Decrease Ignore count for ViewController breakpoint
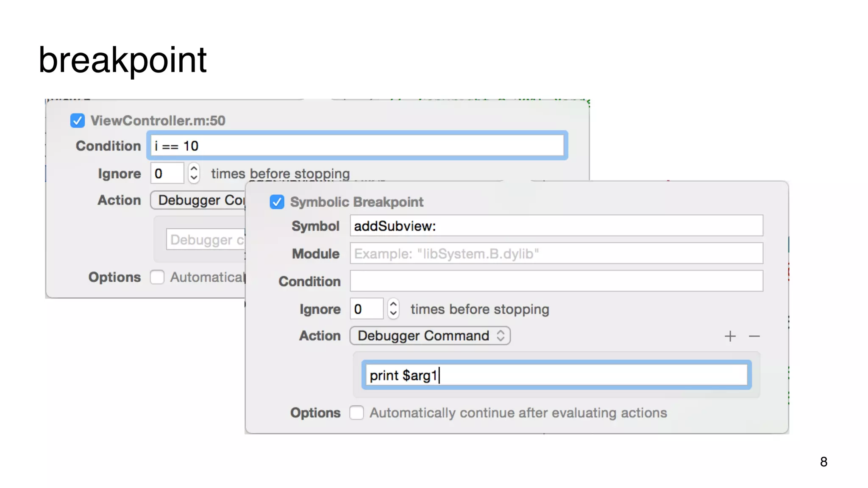Viewport: 868px width, 488px height. pyautogui.click(x=194, y=178)
